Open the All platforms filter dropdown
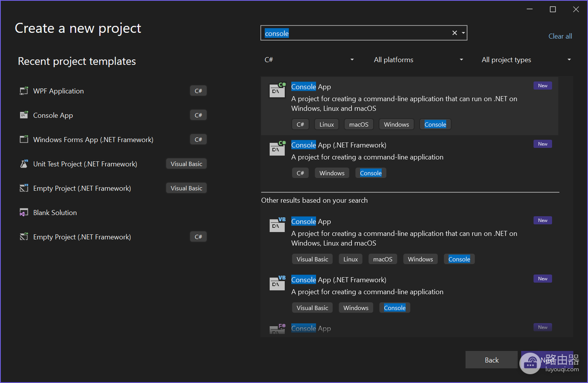The width and height of the screenshot is (588, 383). tap(418, 60)
